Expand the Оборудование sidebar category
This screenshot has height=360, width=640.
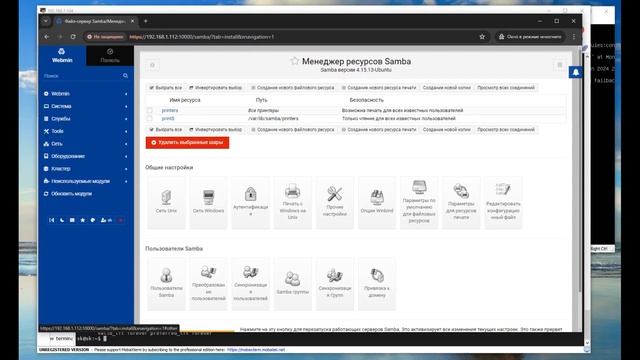(86, 156)
